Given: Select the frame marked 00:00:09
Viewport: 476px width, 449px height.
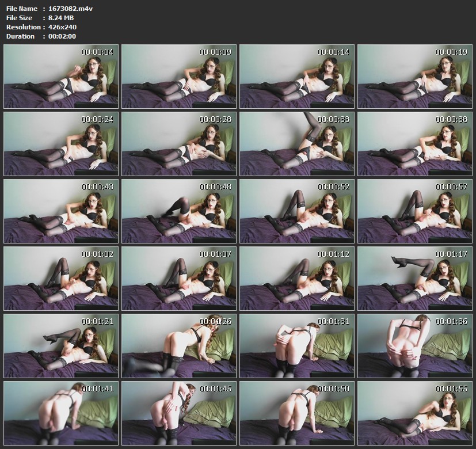Looking at the screenshot, I should (x=179, y=77).
